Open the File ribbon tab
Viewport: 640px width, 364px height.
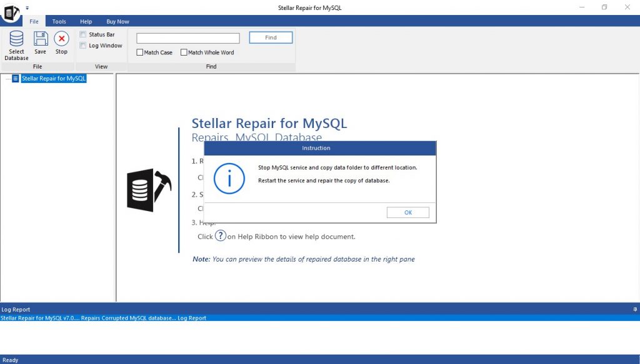click(x=34, y=21)
